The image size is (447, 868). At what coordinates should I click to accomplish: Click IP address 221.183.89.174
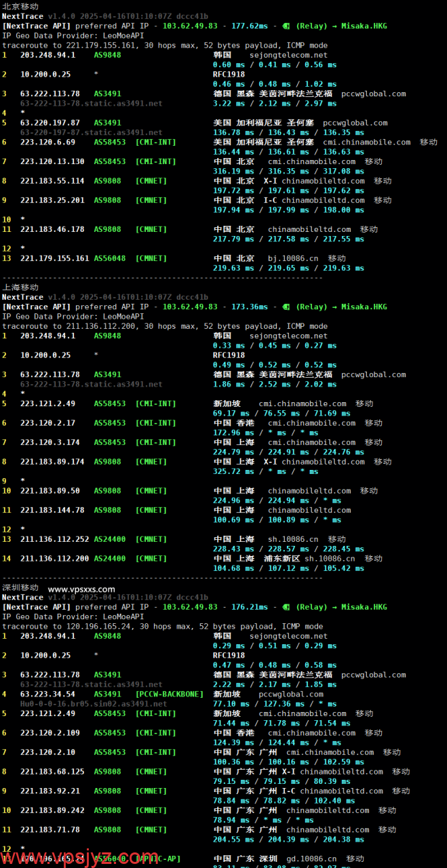(52, 462)
